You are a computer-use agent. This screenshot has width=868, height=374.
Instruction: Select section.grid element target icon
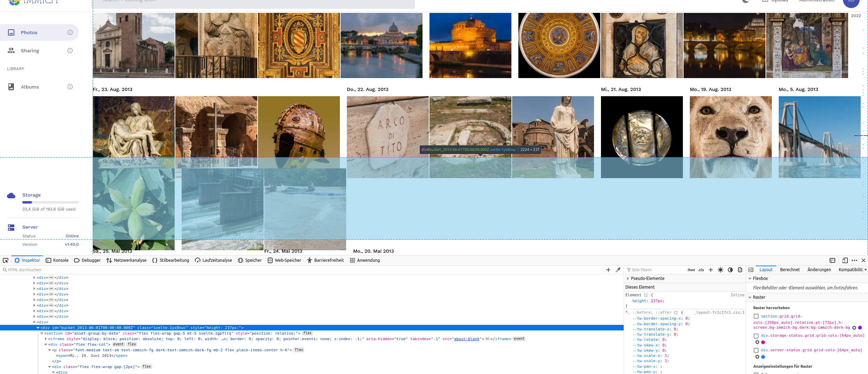pos(854,328)
